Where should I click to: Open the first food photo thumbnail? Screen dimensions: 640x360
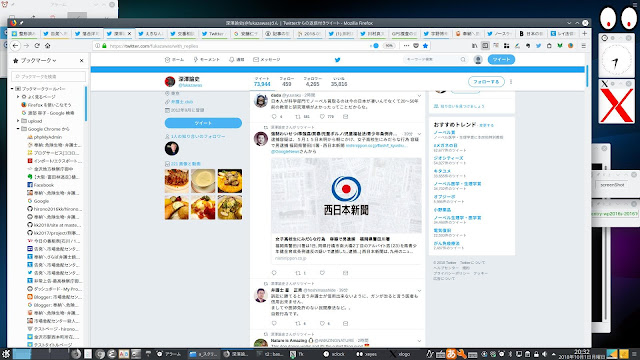coord(177,181)
